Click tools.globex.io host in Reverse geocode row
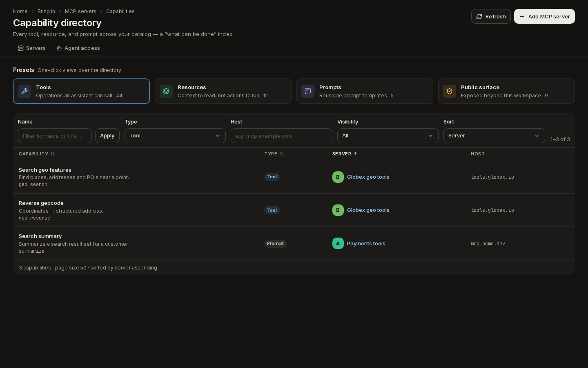The image size is (588, 368). (x=492, y=210)
